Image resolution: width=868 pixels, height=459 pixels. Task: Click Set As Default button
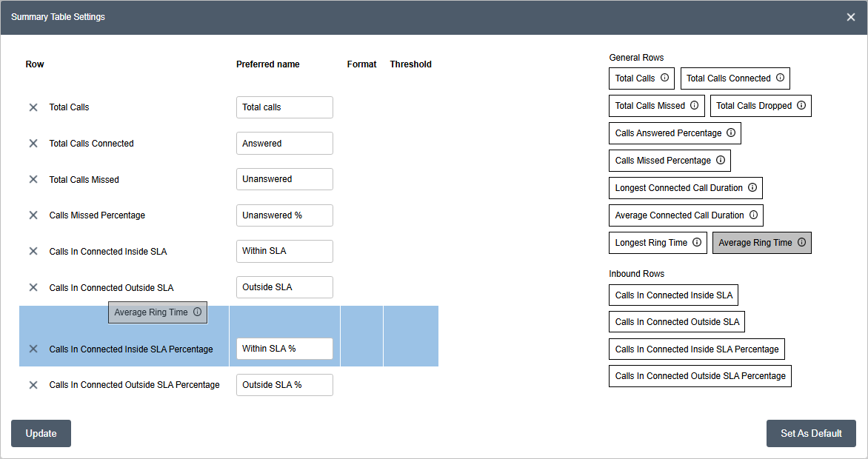point(811,434)
